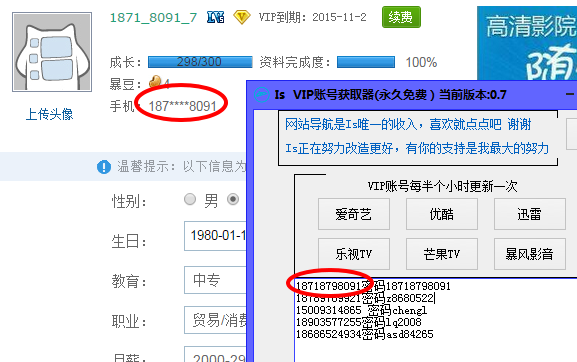Click account line 15009314865 密码chengl
This screenshot has height=362, width=577.
coord(361,310)
